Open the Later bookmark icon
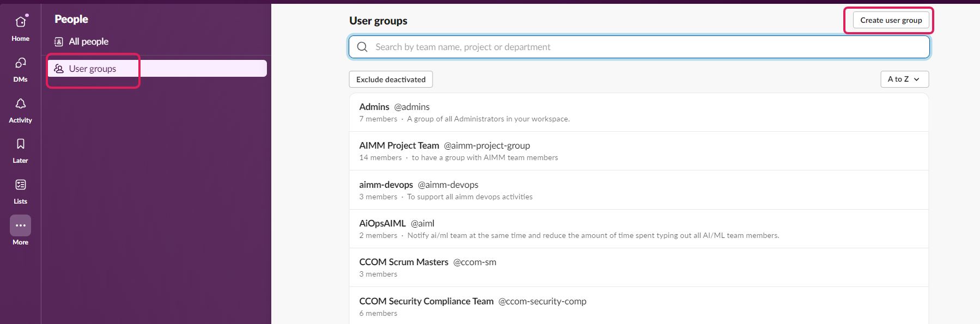The width and height of the screenshot is (980, 324). point(21,144)
